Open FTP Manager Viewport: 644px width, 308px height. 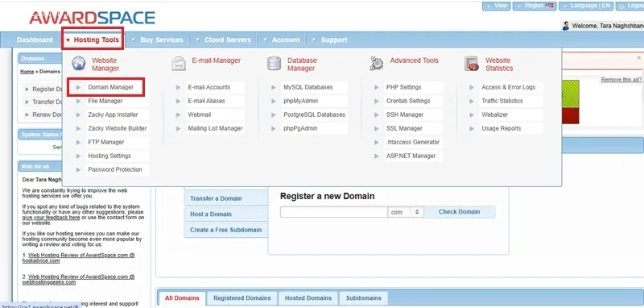pos(106,142)
